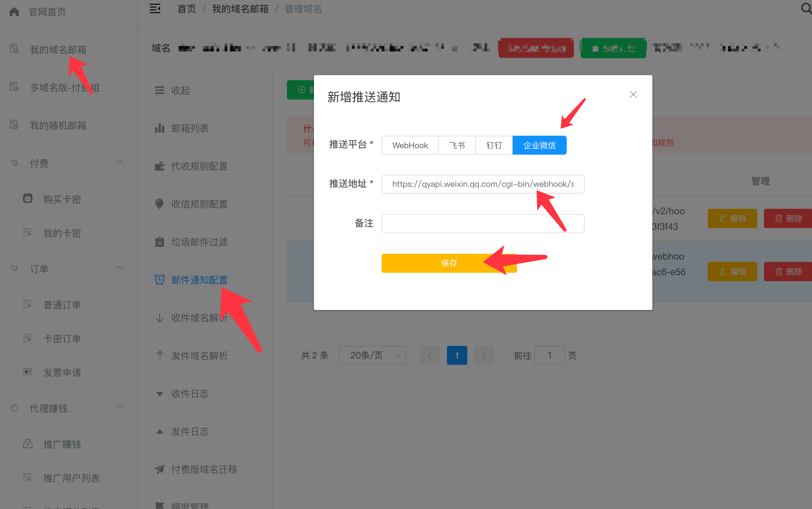Screen dimensions: 812x509
Task: Click the down-arrow icon for 收件域名解析
Action: pyautogui.click(x=160, y=318)
